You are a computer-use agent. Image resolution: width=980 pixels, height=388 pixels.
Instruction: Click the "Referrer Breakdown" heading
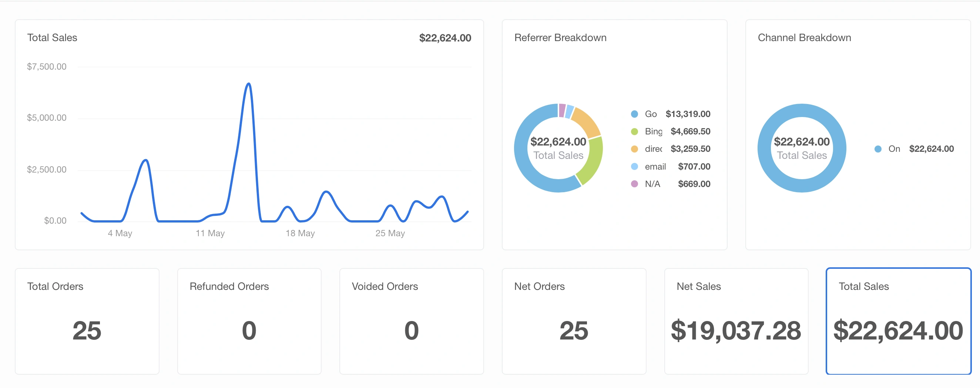click(x=560, y=38)
